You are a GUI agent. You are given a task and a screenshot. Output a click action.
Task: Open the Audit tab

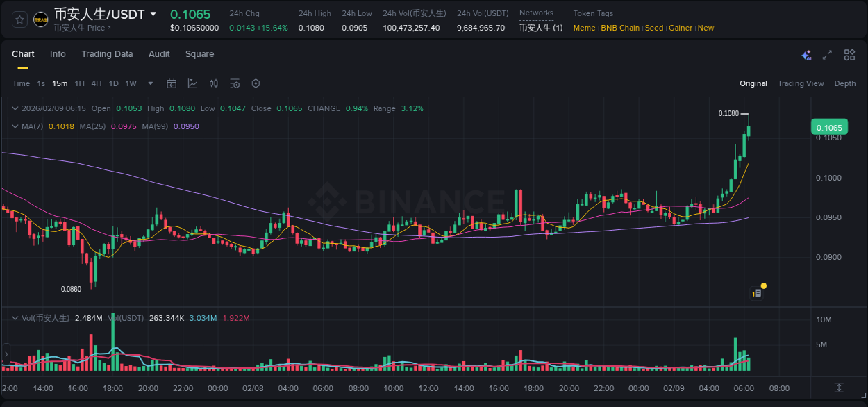click(159, 54)
